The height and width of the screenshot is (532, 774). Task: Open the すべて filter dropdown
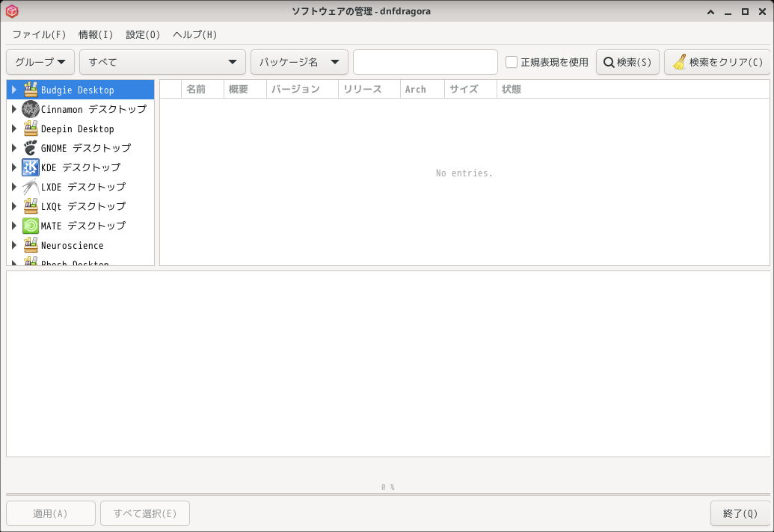[x=162, y=62]
